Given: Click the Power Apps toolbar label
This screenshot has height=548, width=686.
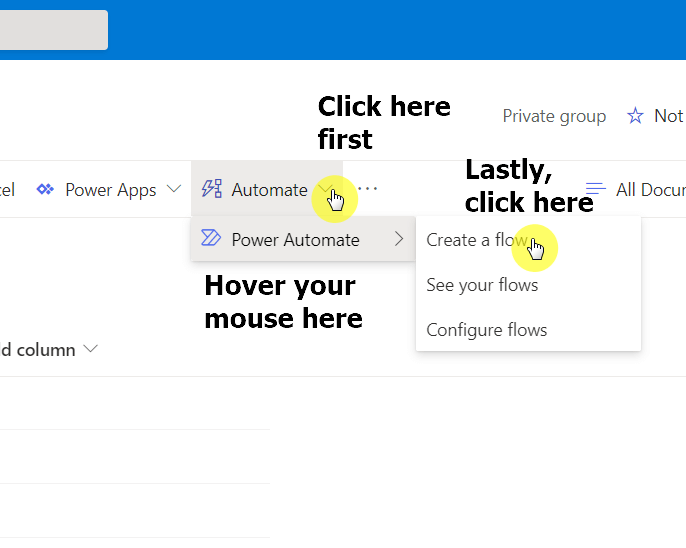Looking at the screenshot, I should click(111, 190).
